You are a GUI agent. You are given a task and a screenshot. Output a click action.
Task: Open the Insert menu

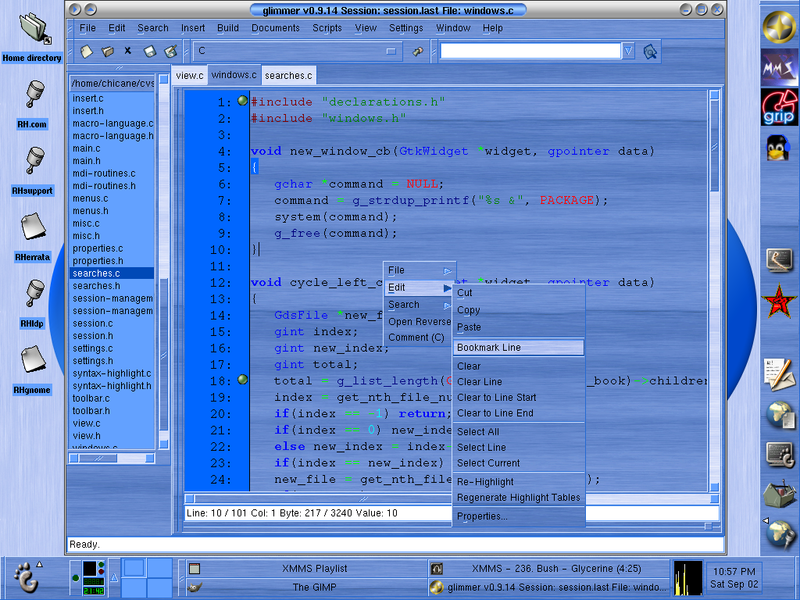(193, 28)
